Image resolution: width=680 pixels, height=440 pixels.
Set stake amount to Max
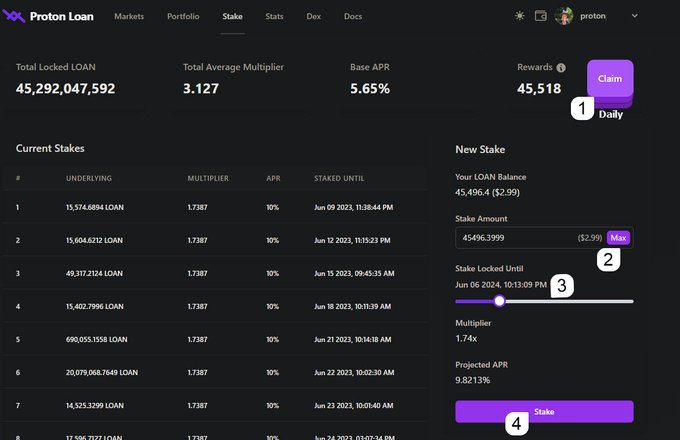click(618, 238)
